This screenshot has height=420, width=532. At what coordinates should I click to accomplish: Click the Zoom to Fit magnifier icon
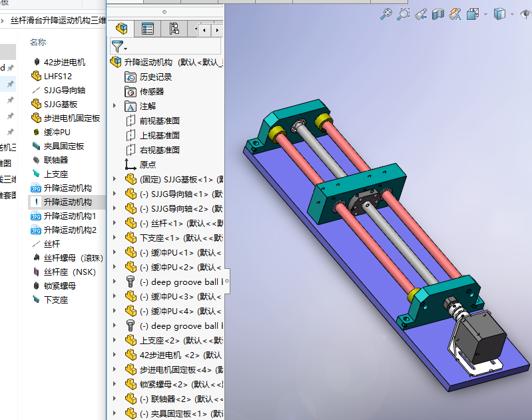(x=386, y=14)
